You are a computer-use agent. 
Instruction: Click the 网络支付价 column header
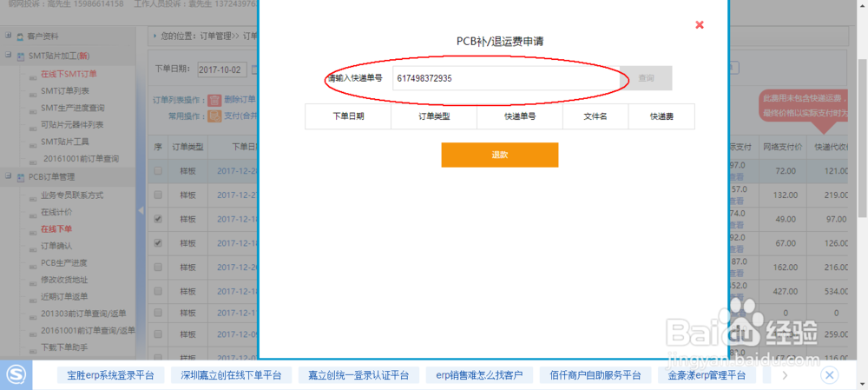click(783, 148)
